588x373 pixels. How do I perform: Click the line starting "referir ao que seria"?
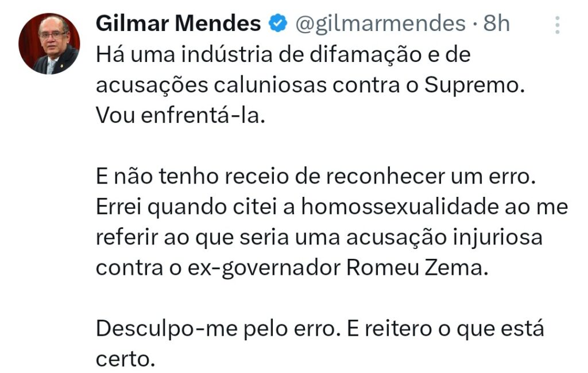tap(319, 237)
